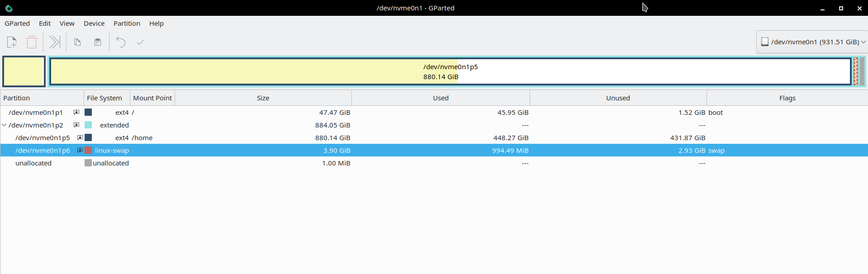Collapse the /dev/nvme0n1p2 extended partition tree

click(4, 125)
